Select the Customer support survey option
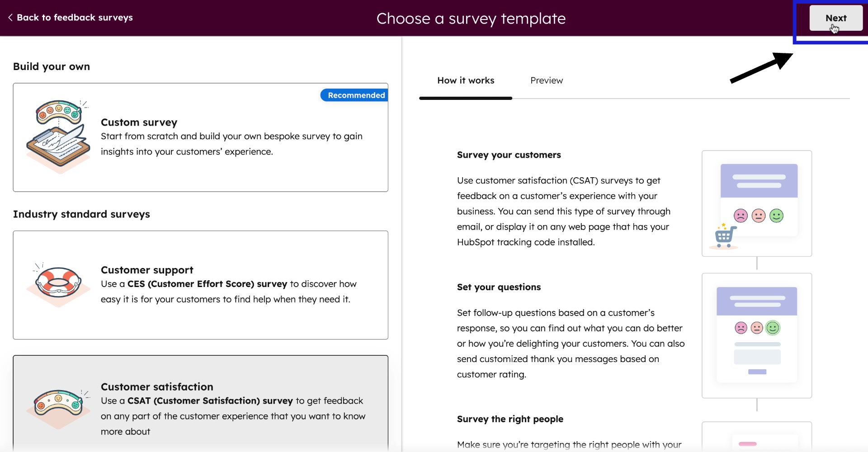Screen dimensions: 868x452 tap(201, 285)
